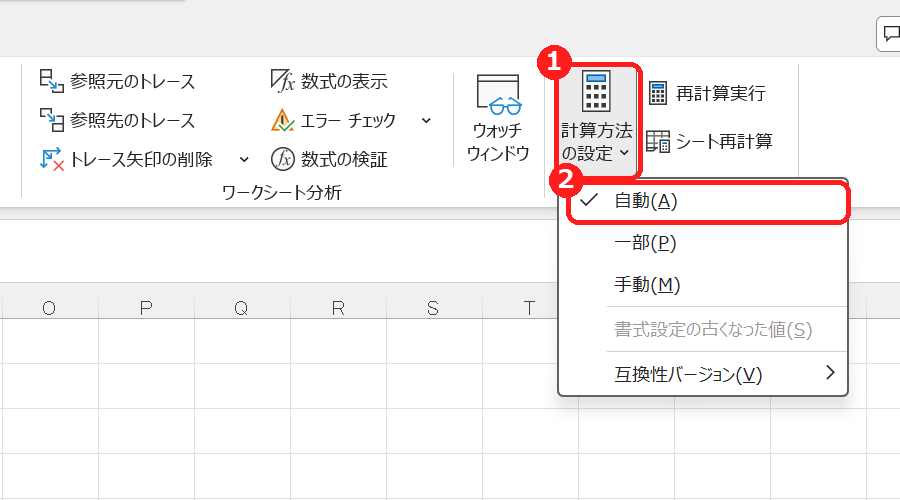
Task: Click the comments icon at top right
Action: [x=890, y=34]
